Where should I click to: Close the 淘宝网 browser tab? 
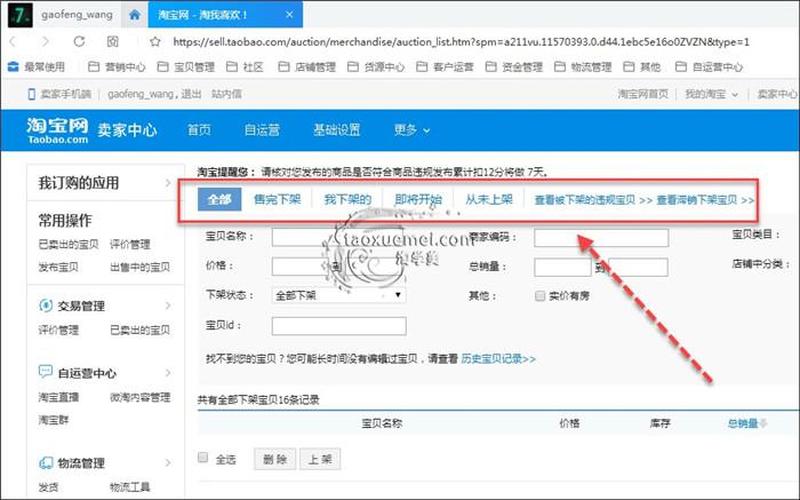coord(289,15)
